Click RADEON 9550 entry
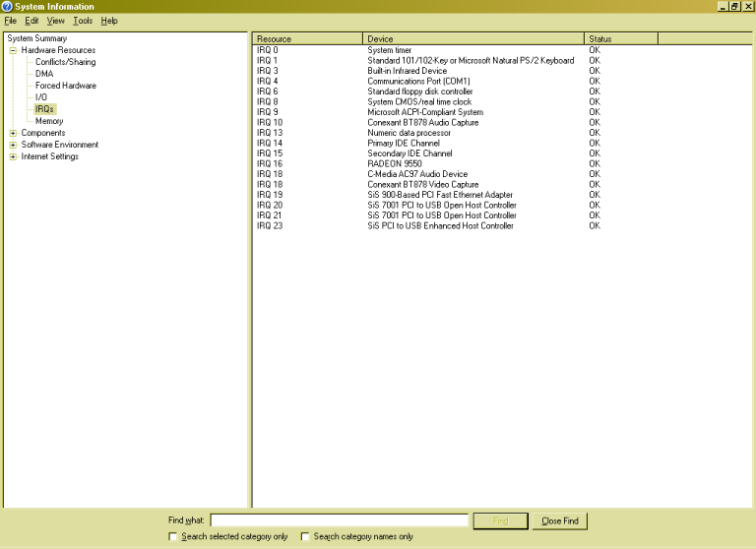The height and width of the screenshot is (549, 756). coord(395,164)
